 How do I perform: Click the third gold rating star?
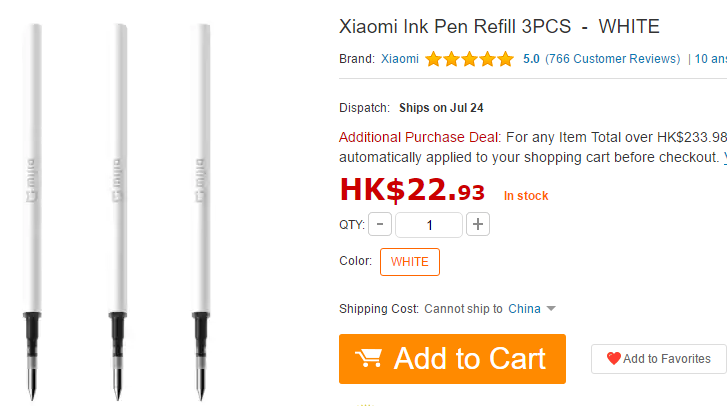pyautogui.click(x=469, y=59)
